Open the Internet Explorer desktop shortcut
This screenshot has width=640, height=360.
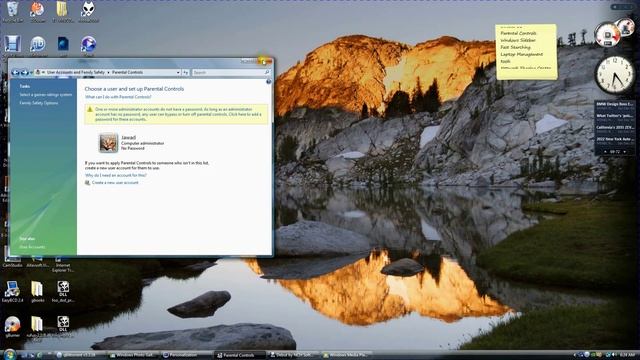[63, 264]
